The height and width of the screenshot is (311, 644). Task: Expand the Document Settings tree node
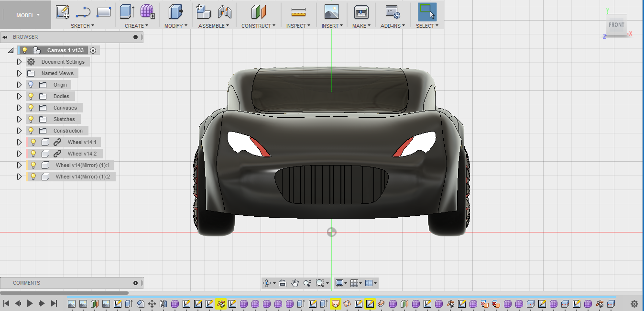coord(20,62)
